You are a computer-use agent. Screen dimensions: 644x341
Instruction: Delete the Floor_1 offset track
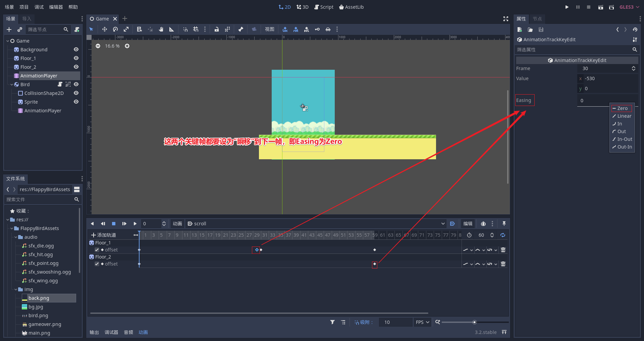[503, 250]
